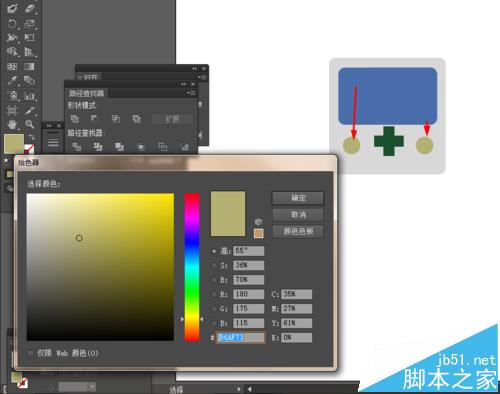Screen dimensions: 500x394
Task: Select the G green radio button
Action: 214,309
